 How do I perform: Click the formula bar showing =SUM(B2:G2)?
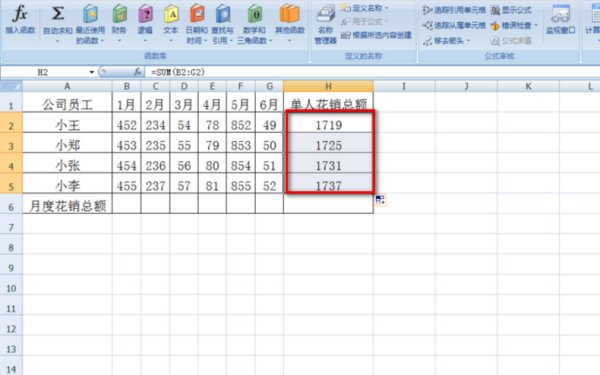[371, 72]
